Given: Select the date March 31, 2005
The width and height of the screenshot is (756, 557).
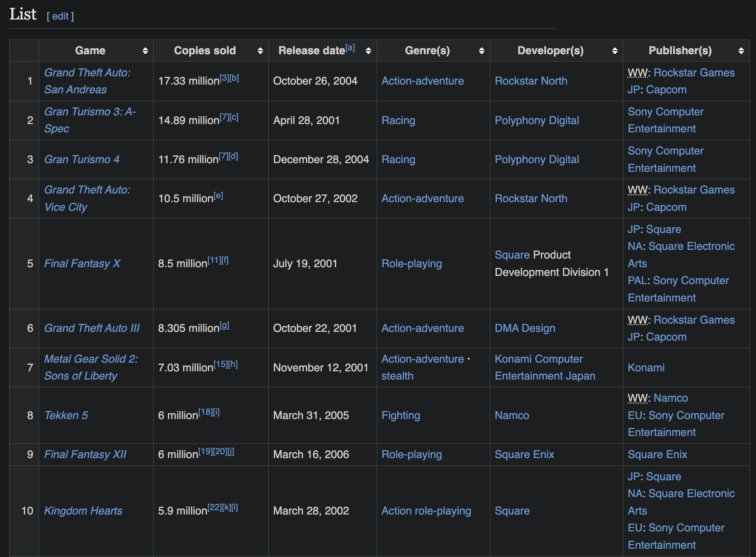Looking at the screenshot, I should (x=311, y=415).
